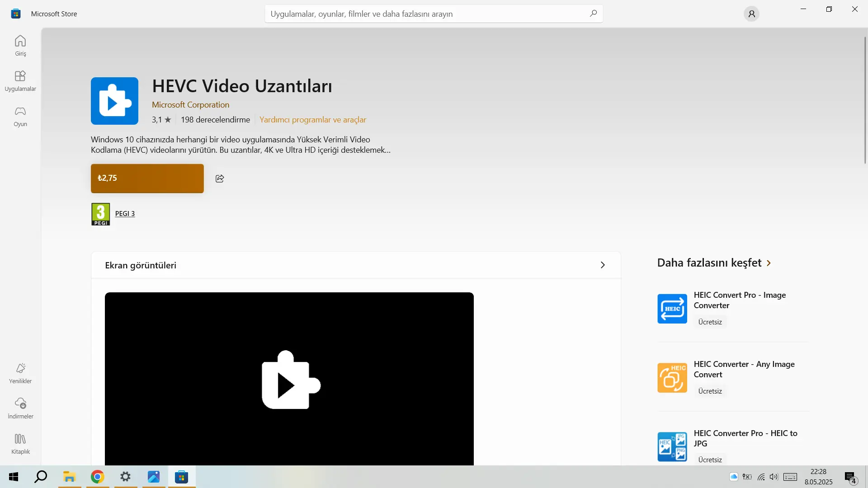Click the 3,1 star rating
Viewport: 868px width, 488px height.
point(161,120)
